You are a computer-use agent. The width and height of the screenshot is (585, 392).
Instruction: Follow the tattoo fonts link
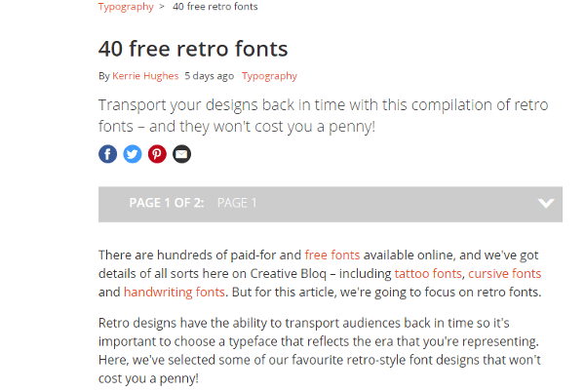[x=428, y=274]
